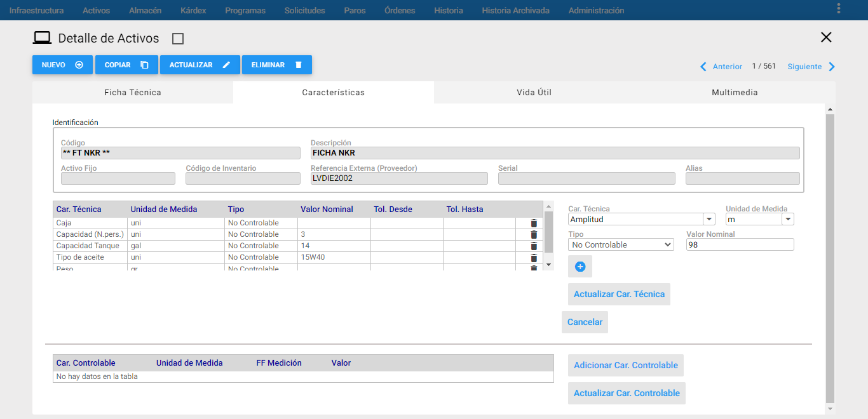
Task: Select the Características tab
Action: coord(334,92)
